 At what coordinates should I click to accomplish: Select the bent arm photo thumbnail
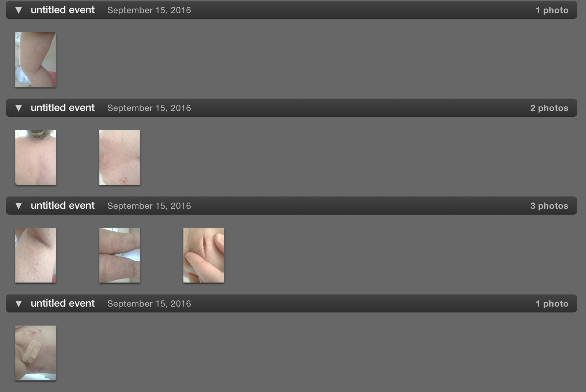(x=36, y=59)
